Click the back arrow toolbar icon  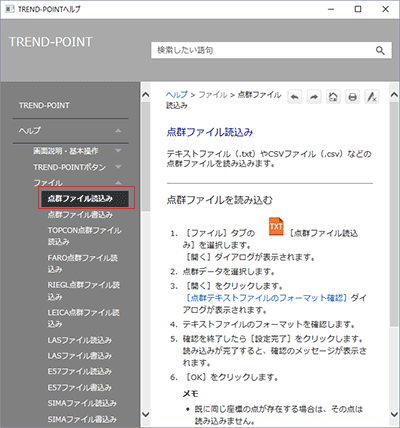click(295, 97)
